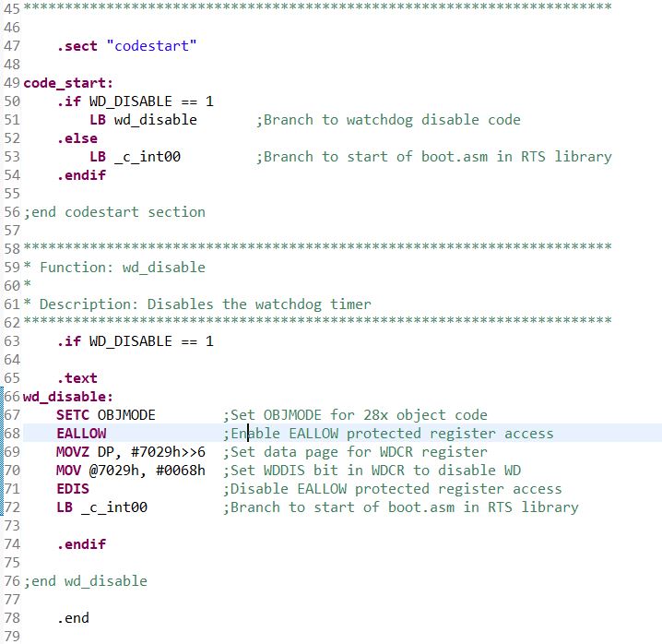Click '_c_int00' on line 53
662x644 pixels.
click(x=148, y=157)
